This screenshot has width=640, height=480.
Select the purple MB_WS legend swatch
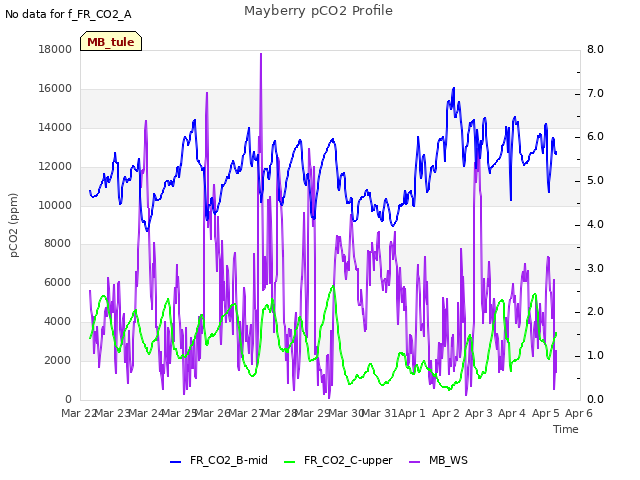(x=414, y=462)
